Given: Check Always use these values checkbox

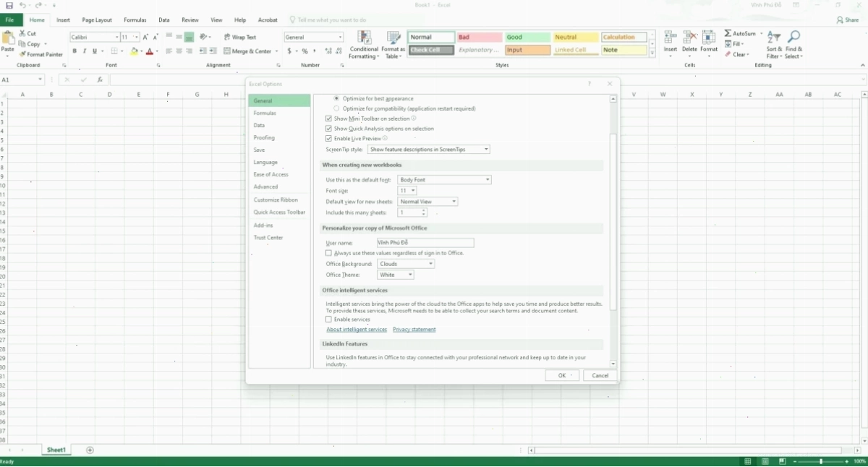Looking at the screenshot, I should (x=328, y=253).
